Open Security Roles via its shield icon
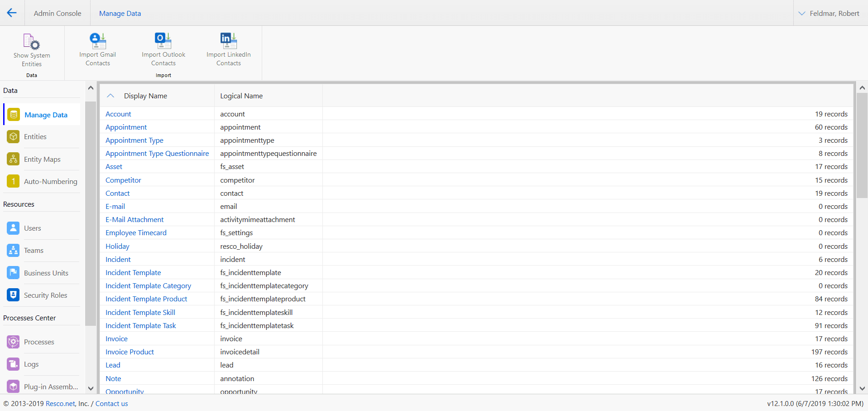Screen dimensions: 868x411 (13, 295)
